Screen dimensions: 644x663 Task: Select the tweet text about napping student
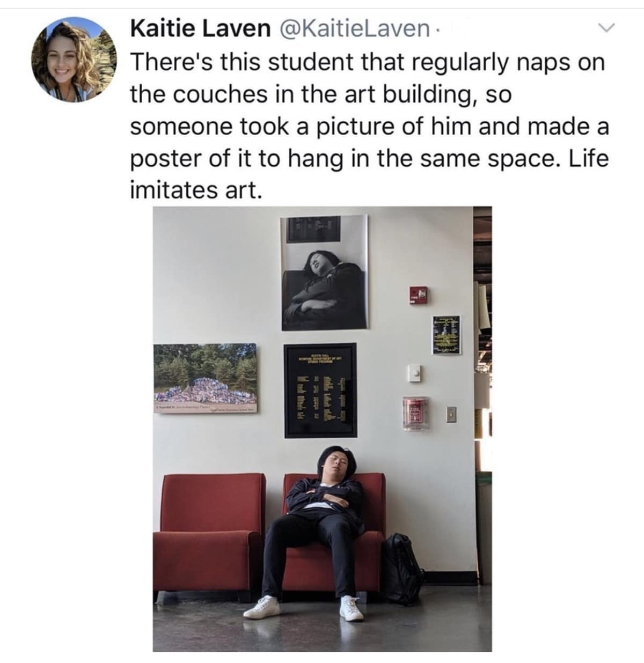[x=370, y=126]
